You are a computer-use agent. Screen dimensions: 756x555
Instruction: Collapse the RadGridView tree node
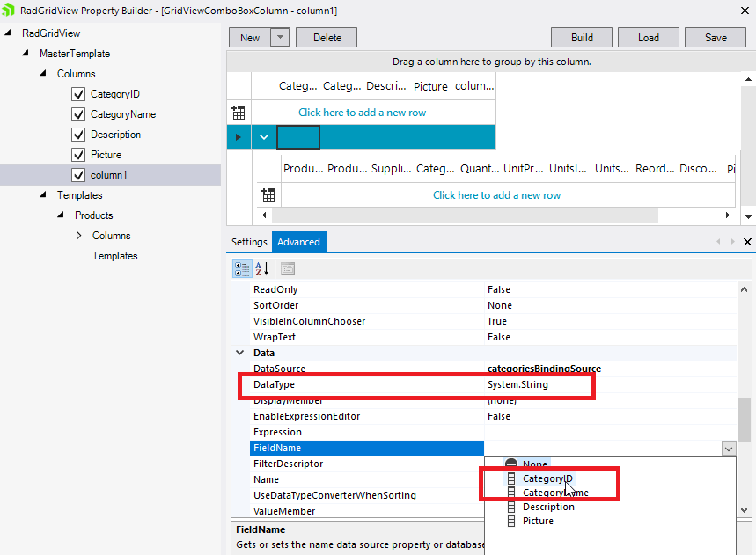tap(8, 33)
